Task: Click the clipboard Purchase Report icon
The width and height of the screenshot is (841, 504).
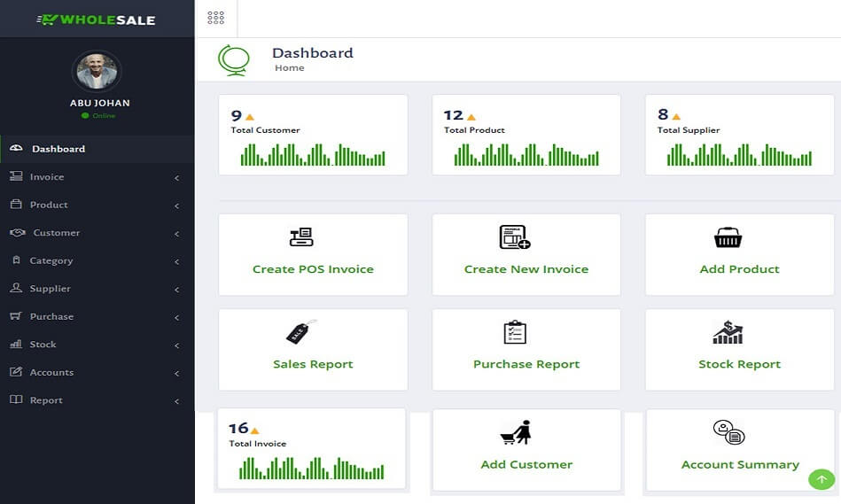Action: [515, 332]
